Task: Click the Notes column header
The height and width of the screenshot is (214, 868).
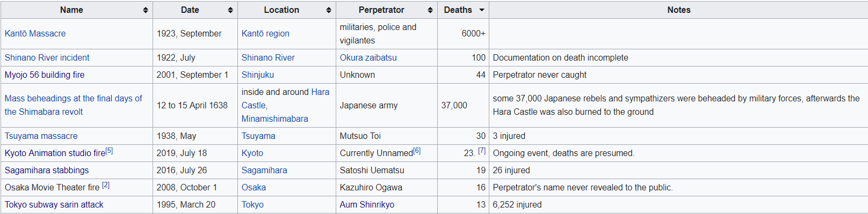Action: click(x=678, y=10)
